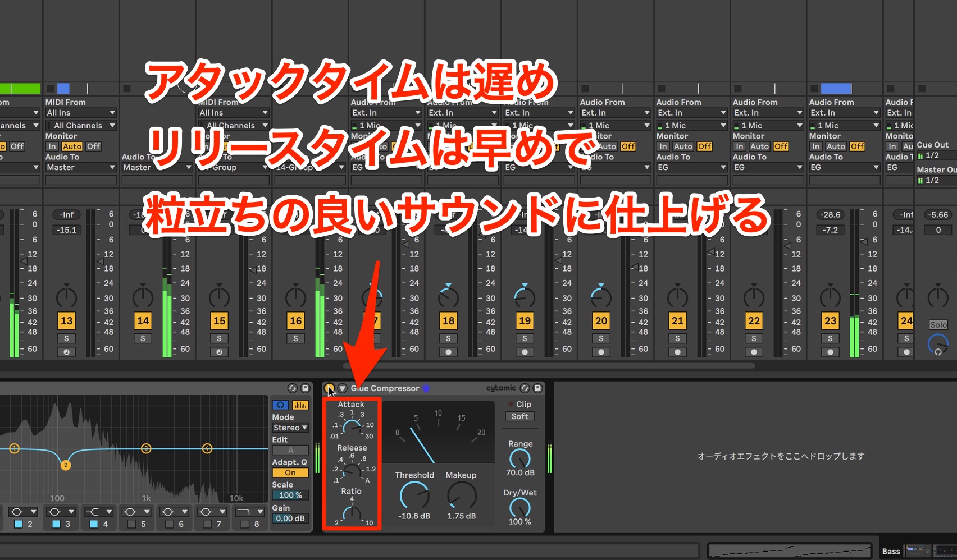
Task: Enable EQ Eight audition headphone mode
Action: tap(280, 405)
